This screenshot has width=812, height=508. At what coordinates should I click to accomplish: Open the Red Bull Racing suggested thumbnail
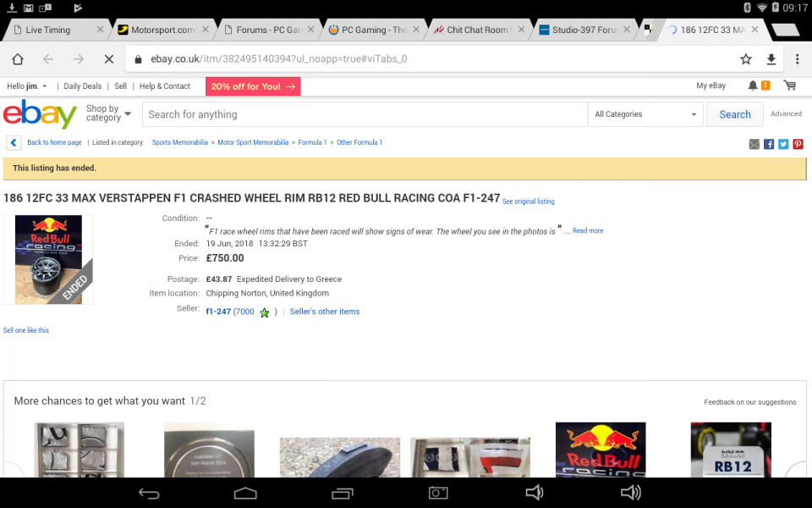(x=601, y=450)
